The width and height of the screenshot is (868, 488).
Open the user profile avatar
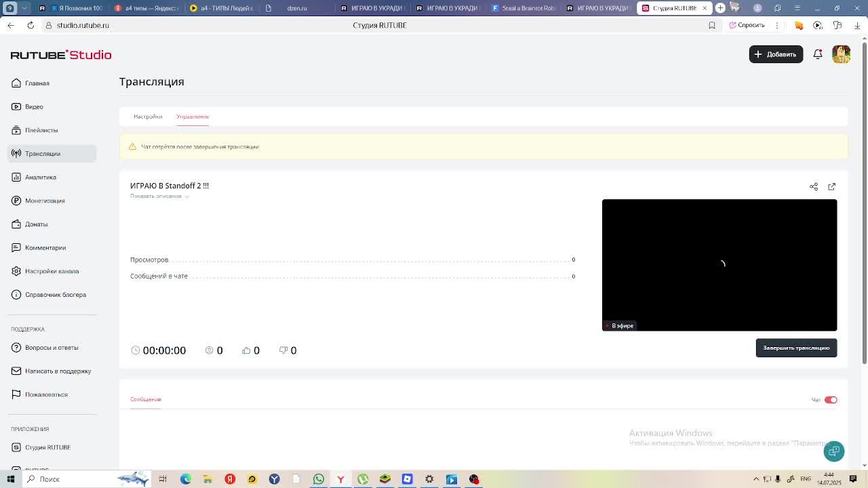[842, 54]
